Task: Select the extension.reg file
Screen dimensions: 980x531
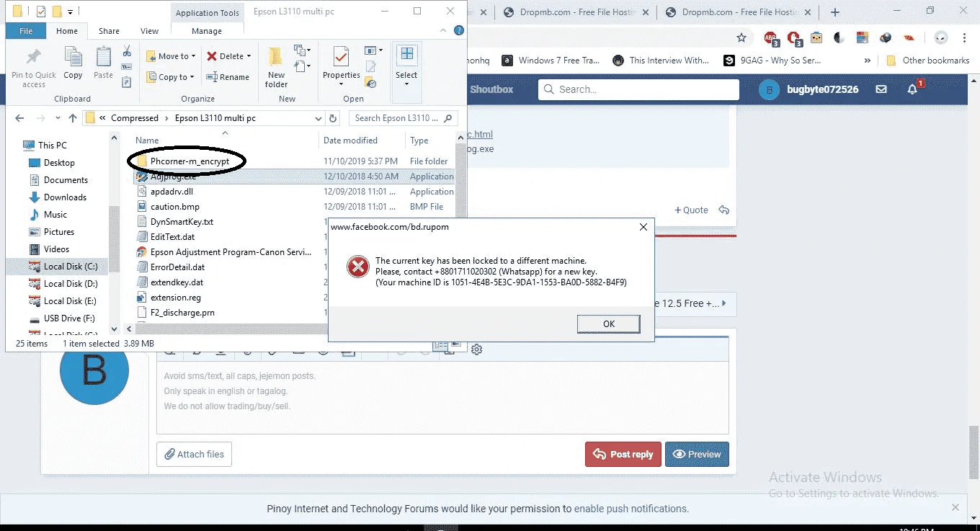Action: pos(176,298)
